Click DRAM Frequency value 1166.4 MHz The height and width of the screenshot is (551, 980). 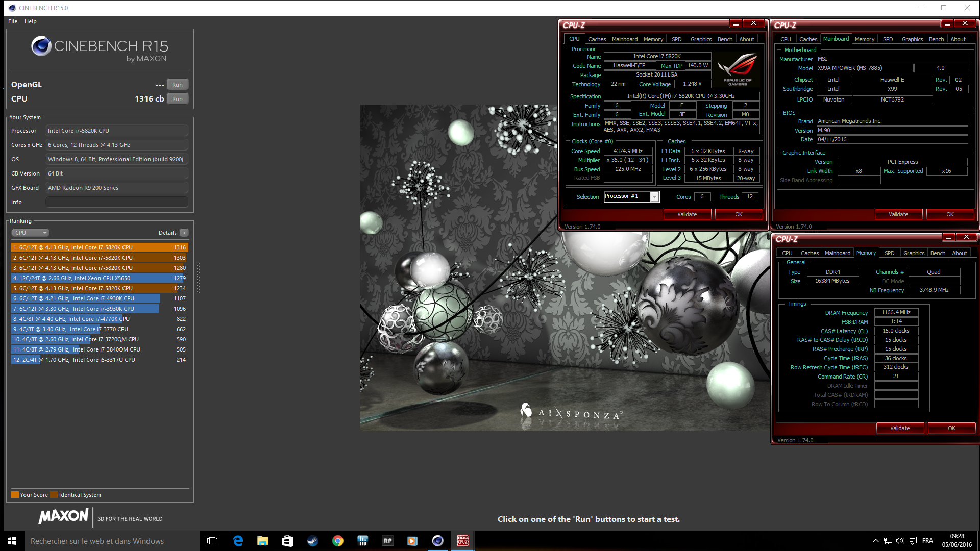pyautogui.click(x=896, y=312)
